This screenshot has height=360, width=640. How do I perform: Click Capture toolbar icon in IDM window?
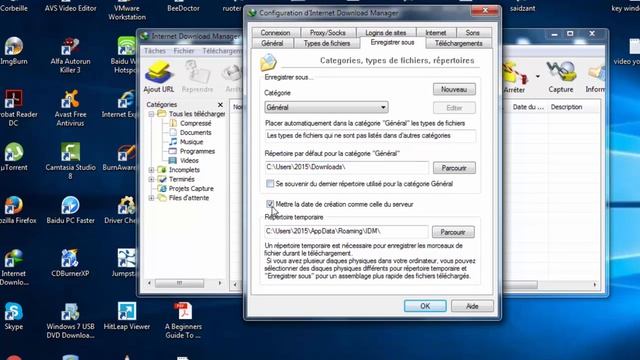(x=560, y=77)
